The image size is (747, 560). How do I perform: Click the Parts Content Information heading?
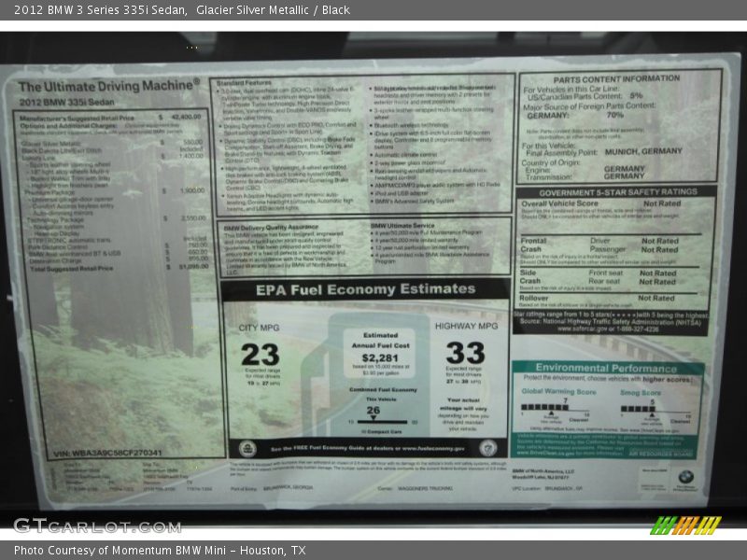622,79
